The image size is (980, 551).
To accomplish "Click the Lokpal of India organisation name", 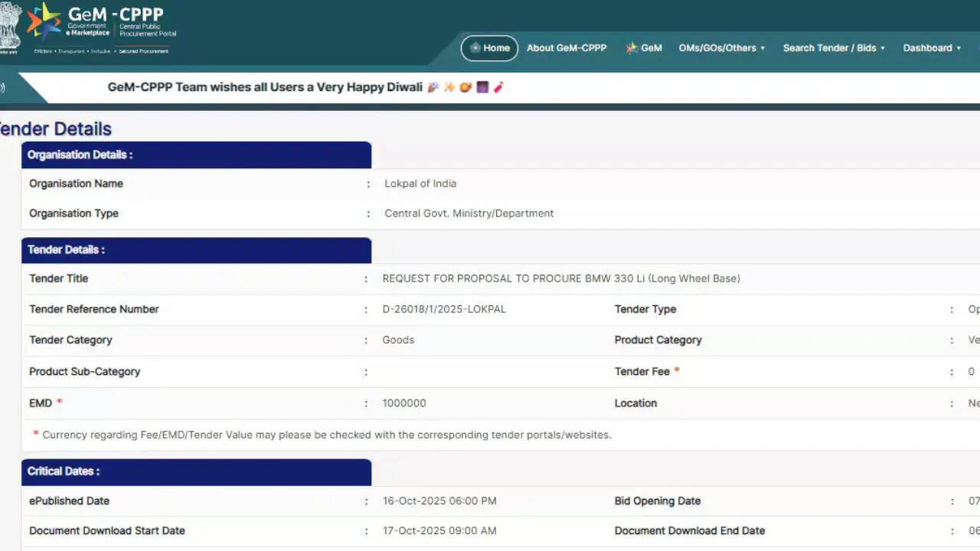I will [420, 184].
